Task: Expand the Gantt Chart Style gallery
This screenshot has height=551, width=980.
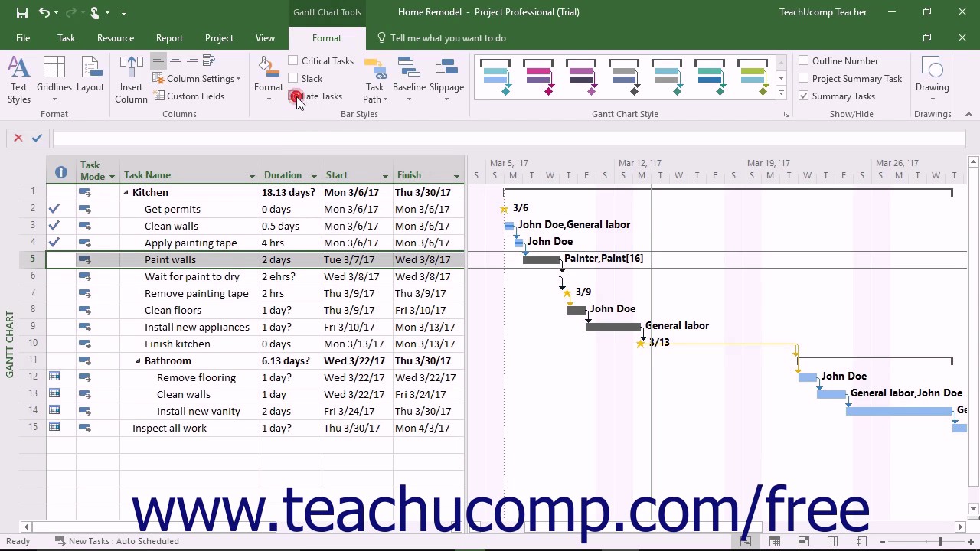Action: [x=781, y=93]
